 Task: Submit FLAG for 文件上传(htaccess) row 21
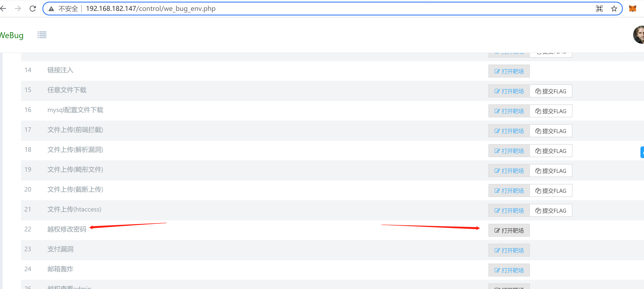550,211
